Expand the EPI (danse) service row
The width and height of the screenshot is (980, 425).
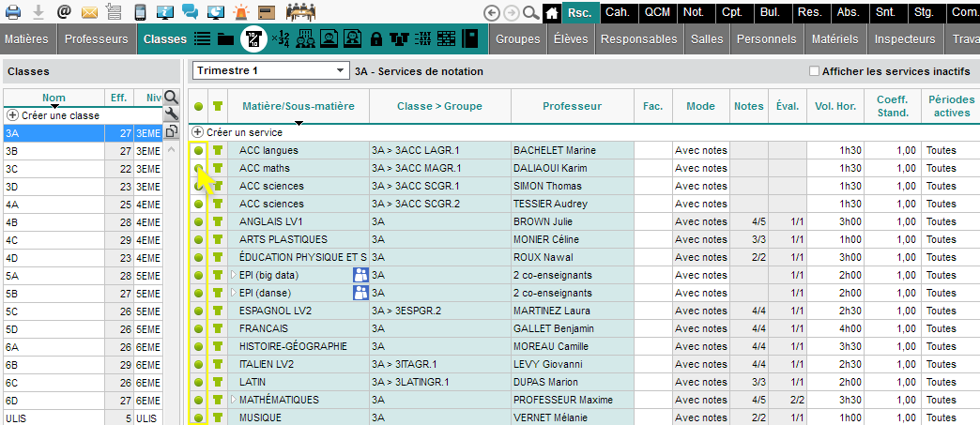click(x=234, y=293)
